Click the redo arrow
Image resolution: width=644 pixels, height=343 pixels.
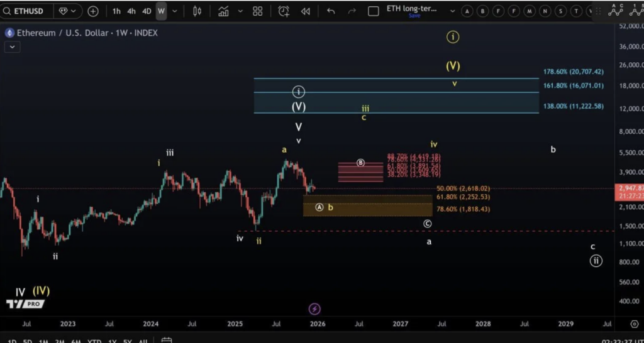352,11
